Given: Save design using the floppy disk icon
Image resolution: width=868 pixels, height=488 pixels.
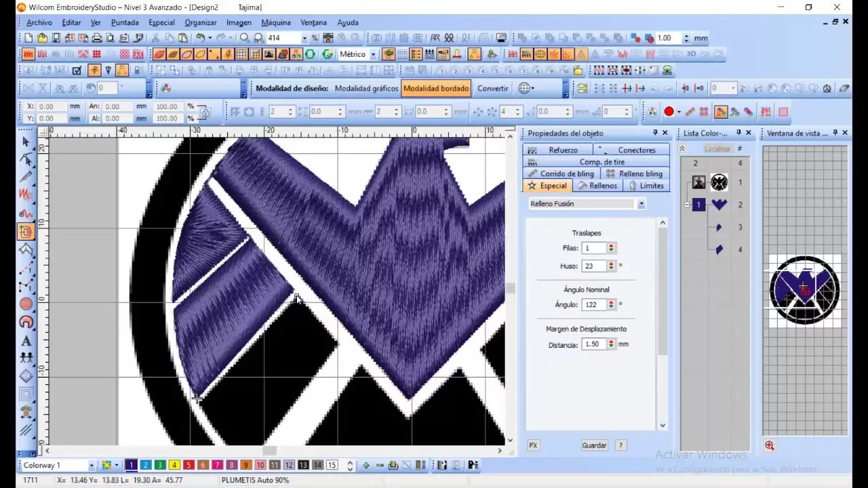Looking at the screenshot, I should coord(56,39).
